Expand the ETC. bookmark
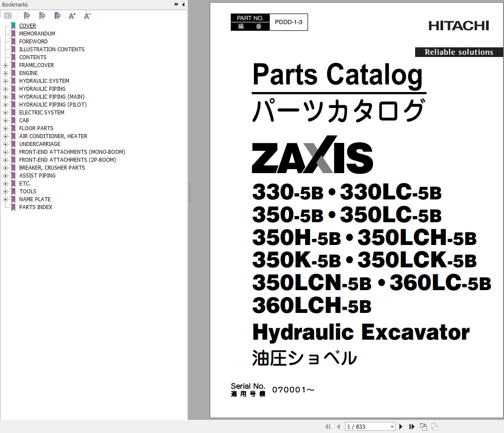The image size is (504, 433). point(5,184)
